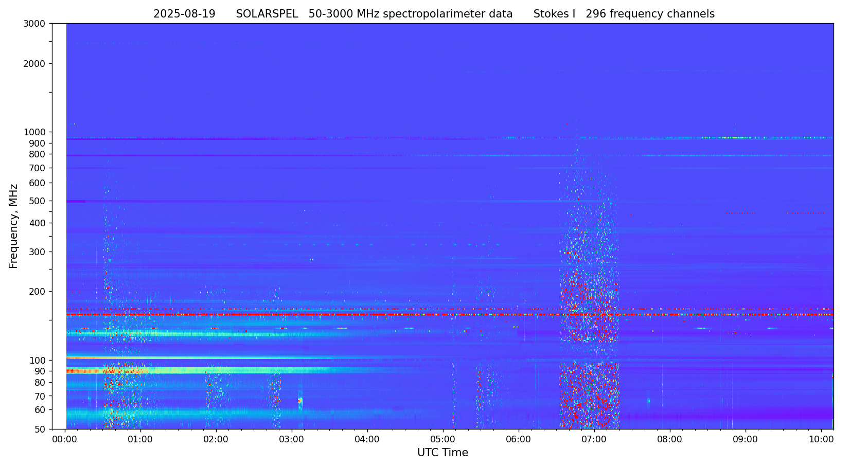Click the 2025-08-19 date in the title
The image size is (868, 466).
coord(184,14)
